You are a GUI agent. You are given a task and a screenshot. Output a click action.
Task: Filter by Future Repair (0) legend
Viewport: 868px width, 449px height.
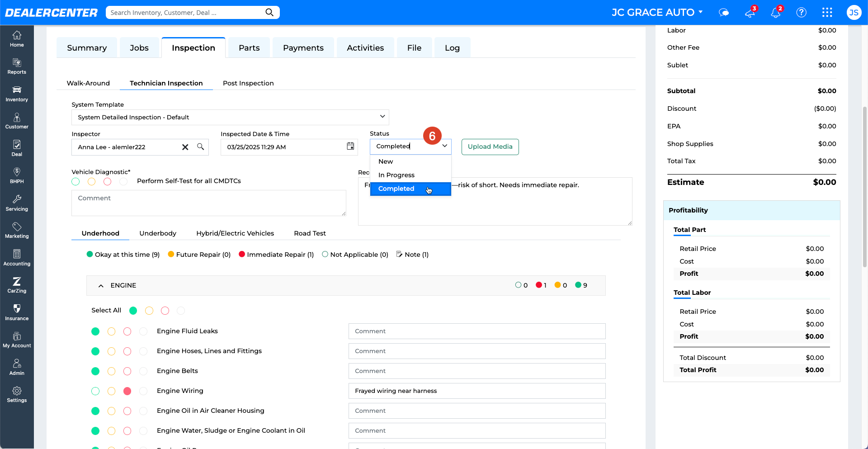pos(199,255)
